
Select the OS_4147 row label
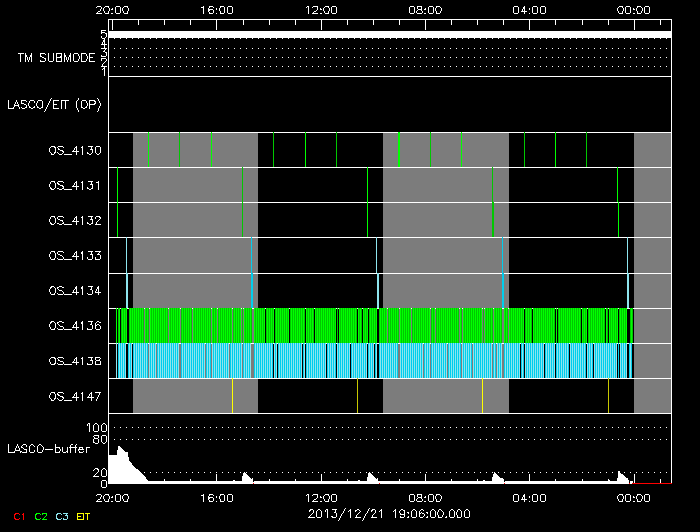74,396
